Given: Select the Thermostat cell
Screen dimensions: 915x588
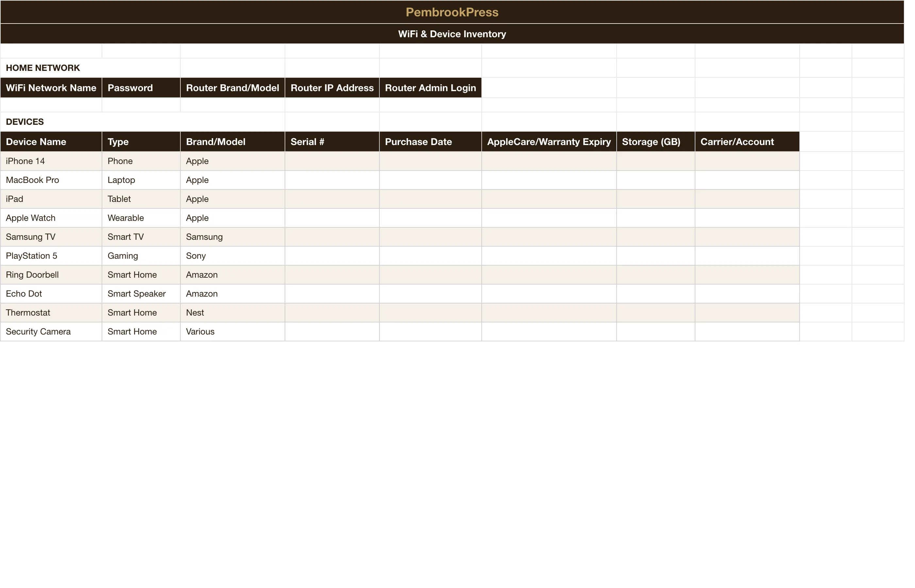Looking at the screenshot, I should [x=51, y=313].
